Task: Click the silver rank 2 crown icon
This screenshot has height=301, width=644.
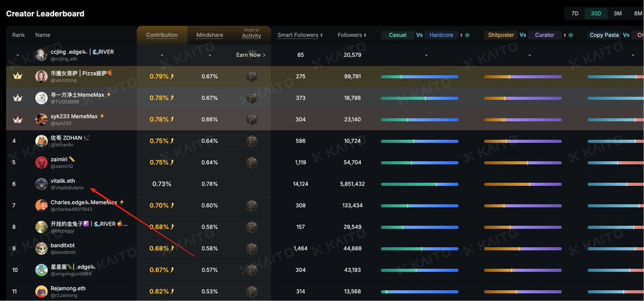Action: 18,98
